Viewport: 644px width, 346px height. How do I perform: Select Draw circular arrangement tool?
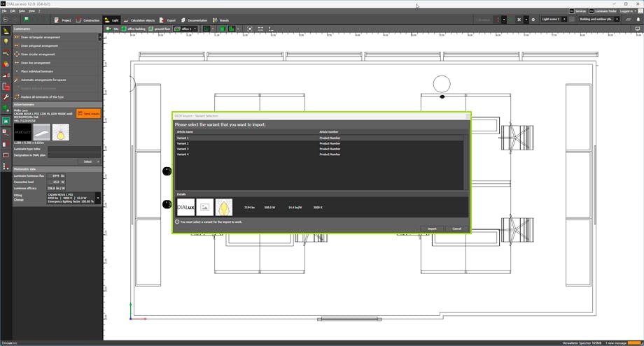[x=56, y=54]
